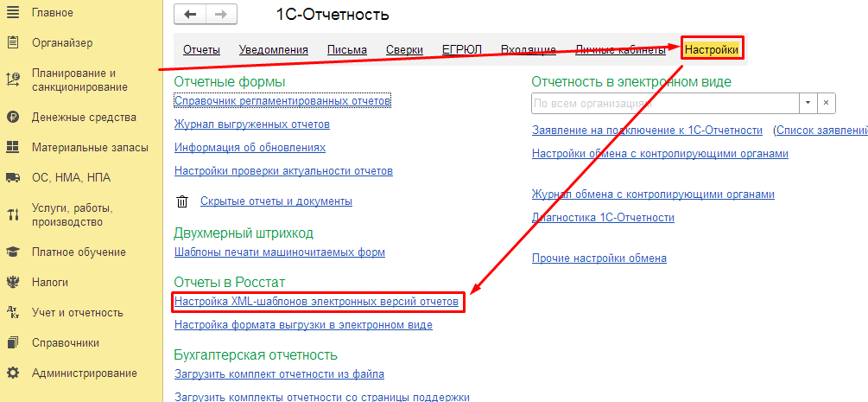
Task: Switch to the Входящие tab
Action: point(528,50)
